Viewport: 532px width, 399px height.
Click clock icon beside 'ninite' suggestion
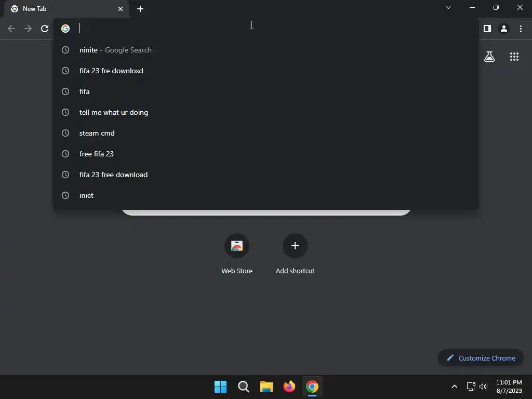click(65, 50)
